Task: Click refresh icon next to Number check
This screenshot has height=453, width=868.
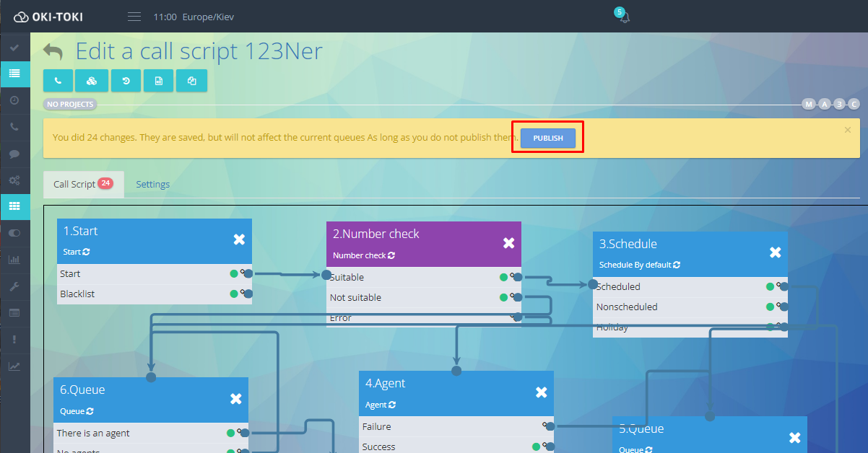Action: pyautogui.click(x=391, y=255)
